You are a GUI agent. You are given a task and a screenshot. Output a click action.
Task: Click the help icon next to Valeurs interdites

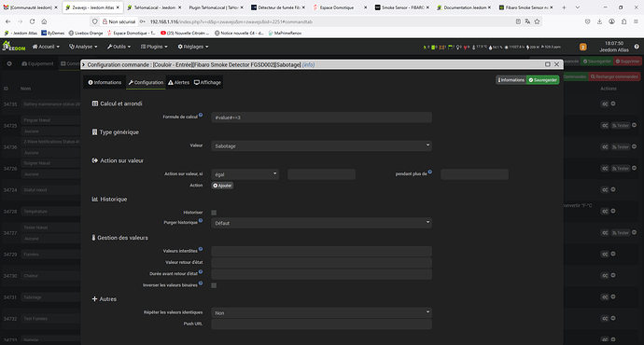click(201, 249)
